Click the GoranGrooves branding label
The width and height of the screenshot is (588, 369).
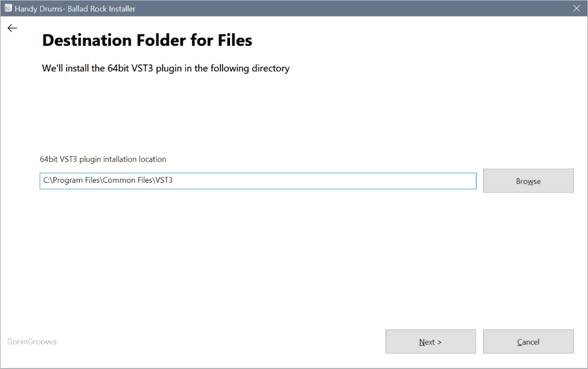pos(32,342)
